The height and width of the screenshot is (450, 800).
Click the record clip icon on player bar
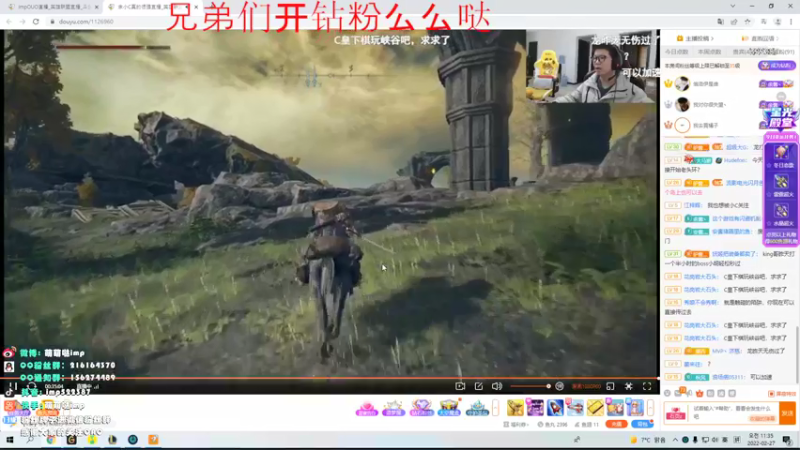point(460,386)
